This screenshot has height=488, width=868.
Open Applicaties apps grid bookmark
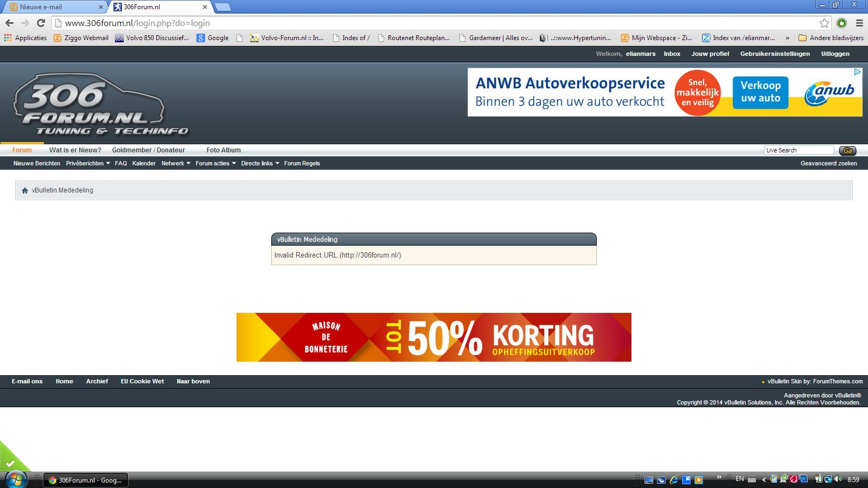pos(25,38)
